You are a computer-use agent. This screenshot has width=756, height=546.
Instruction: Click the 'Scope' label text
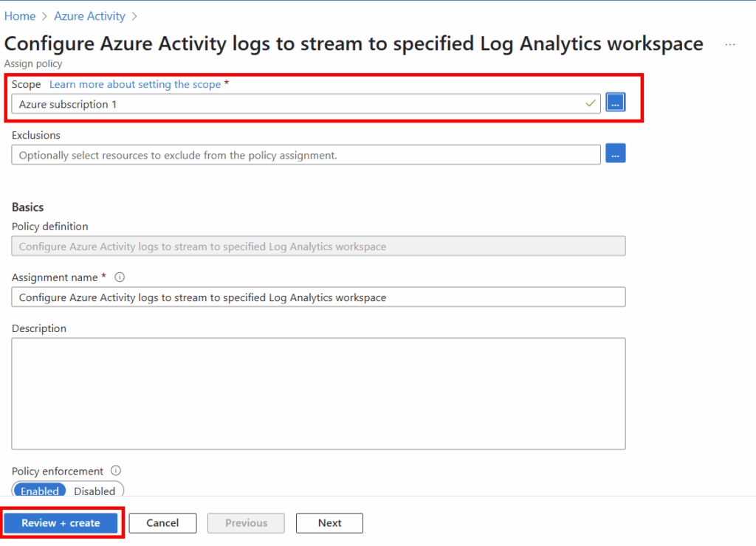tap(26, 84)
